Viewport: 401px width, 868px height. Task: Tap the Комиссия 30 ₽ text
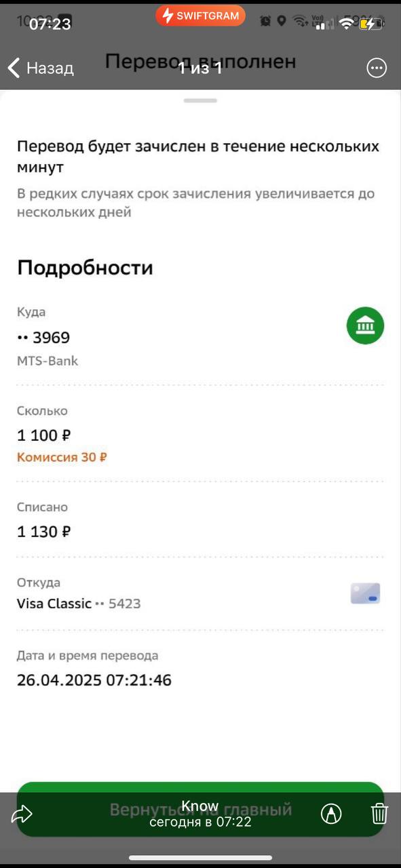[x=62, y=457]
